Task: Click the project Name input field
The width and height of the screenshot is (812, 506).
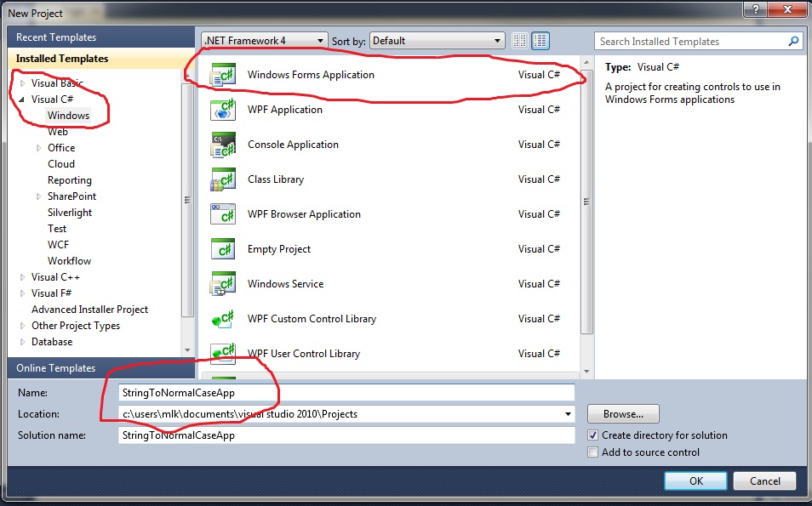Action: (x=346, y=393)
